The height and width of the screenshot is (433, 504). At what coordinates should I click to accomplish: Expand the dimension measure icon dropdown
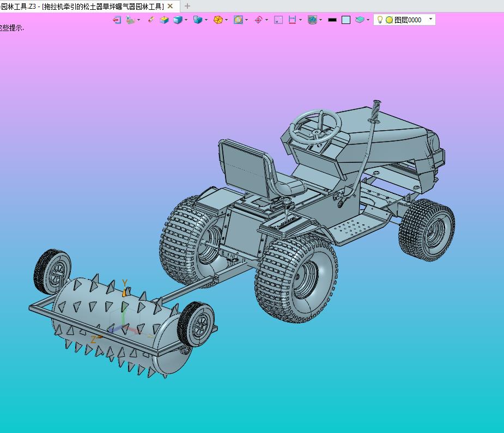(x=301, y=20)
